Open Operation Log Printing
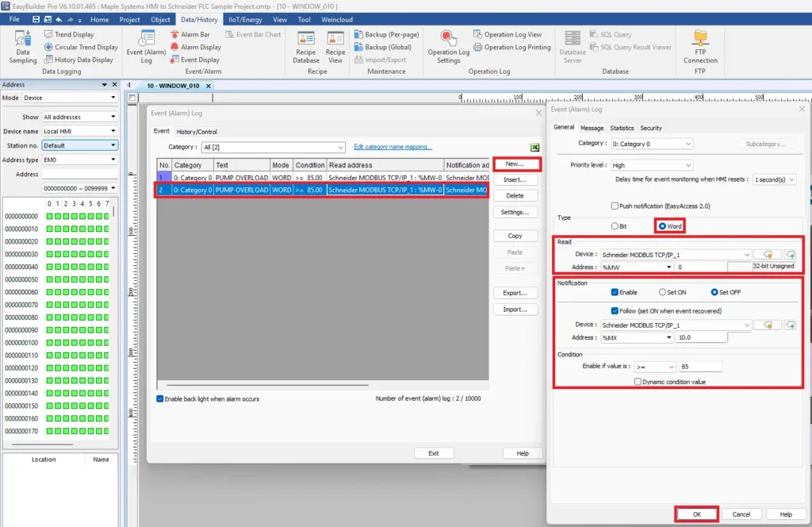 [511, 47]
